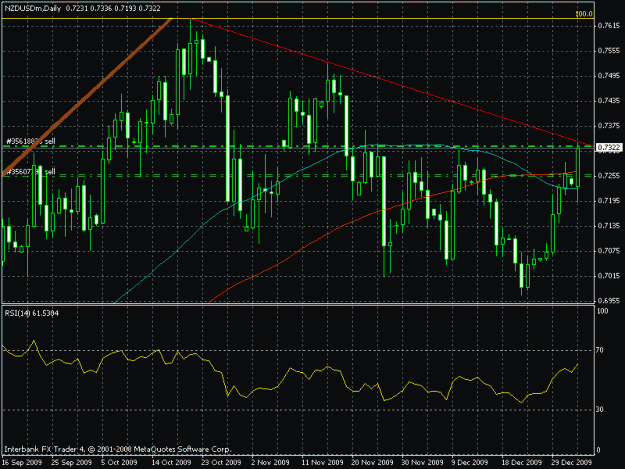Select the thick brown rising trendline
Viewport: 625px width, 469px height.
point(87,97)
